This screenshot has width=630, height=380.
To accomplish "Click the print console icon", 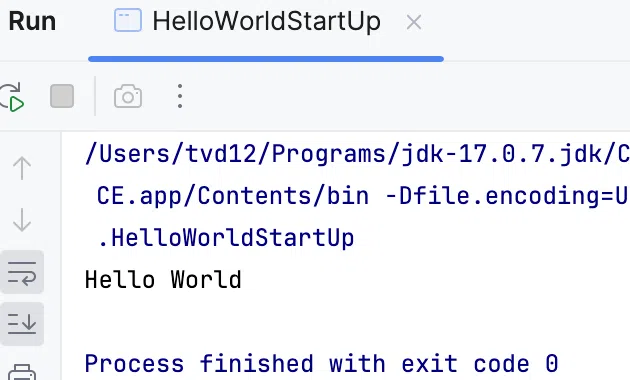I will point(22,372).
